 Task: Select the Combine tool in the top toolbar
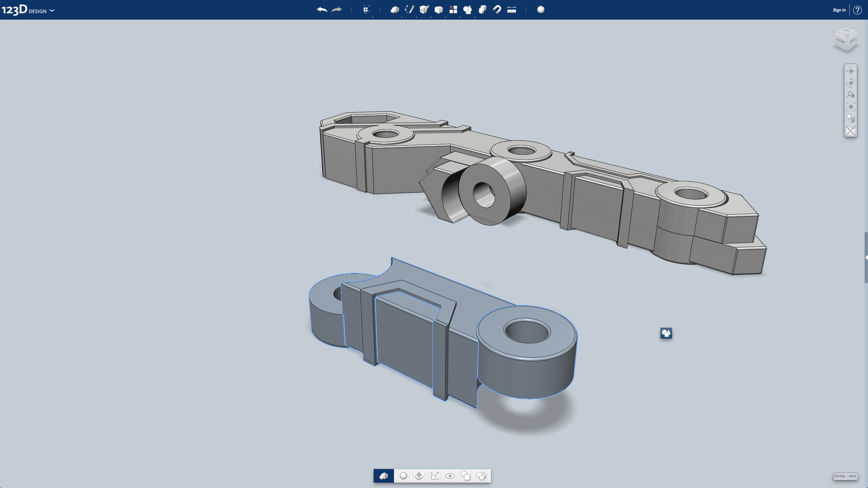click(x=482, y=10)
